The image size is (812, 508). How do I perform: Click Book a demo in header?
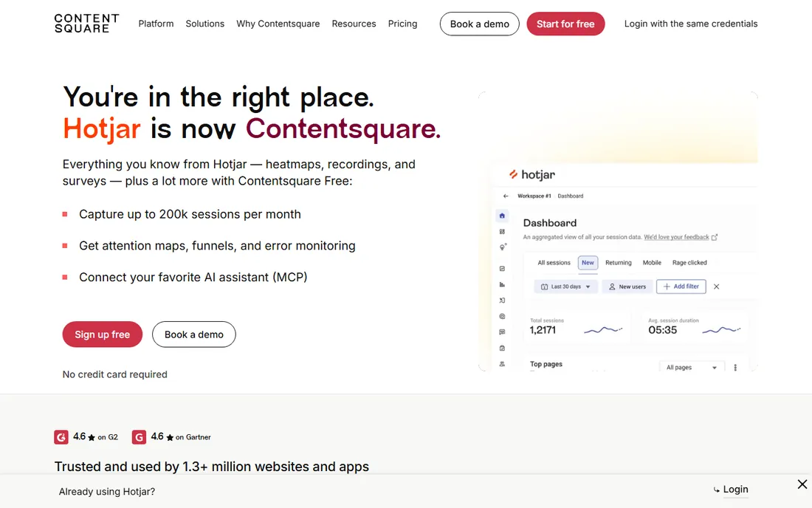[480, 24]
